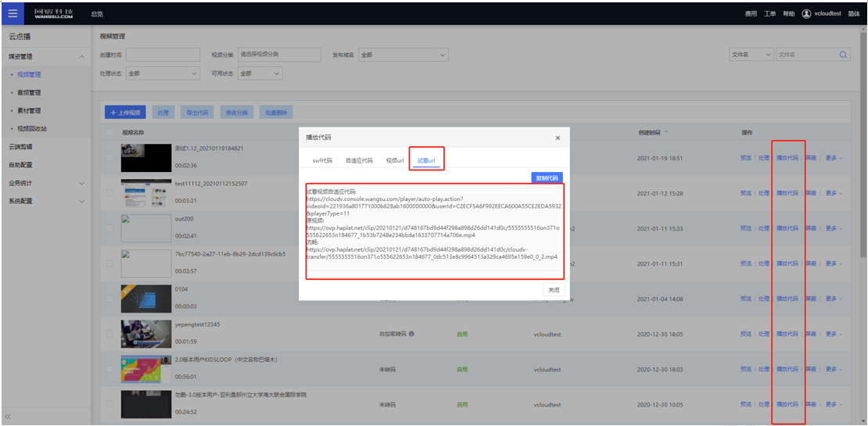868x426 pixels.
Task: Open the hamburger menu in top-left corner
Action: tap(13, 13)
